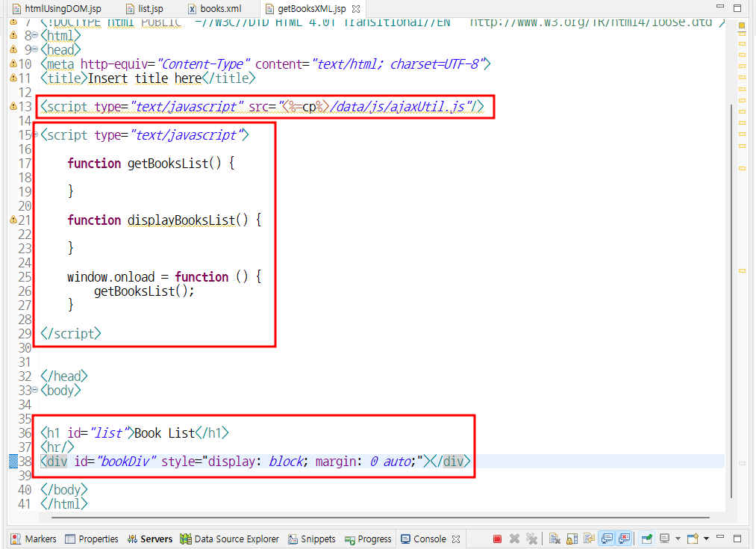
Task: Click the 'ajaxUtil.js' path on line 13
Action: 428,106
